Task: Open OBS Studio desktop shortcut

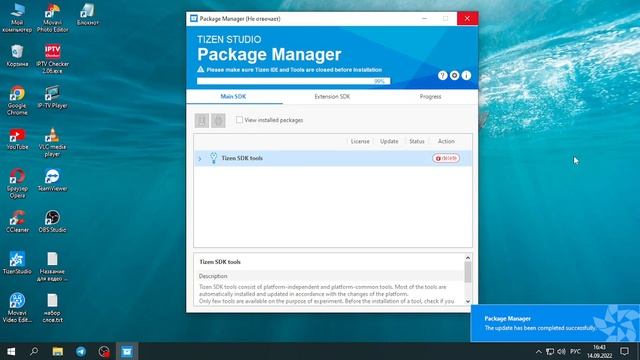Action: 52,222
